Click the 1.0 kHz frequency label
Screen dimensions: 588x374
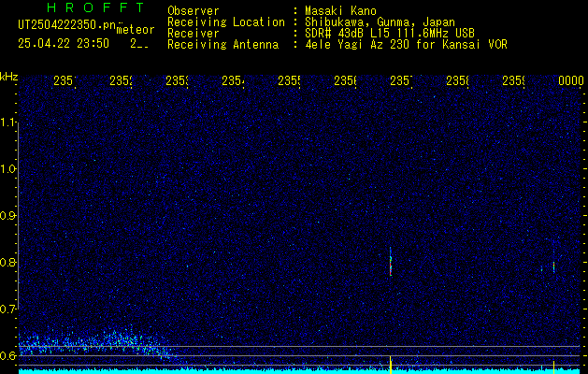pyautogui.click(x=7, y=169)
